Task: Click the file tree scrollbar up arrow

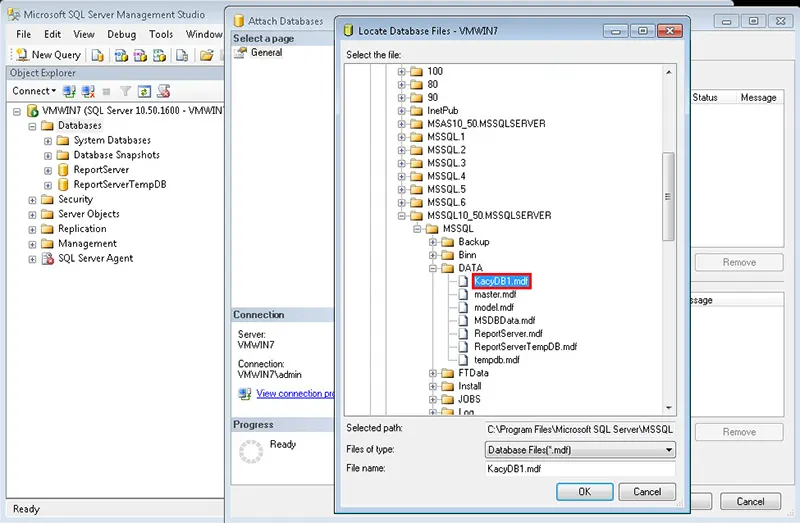Action: pyautogui.click(x=668, y=72)
